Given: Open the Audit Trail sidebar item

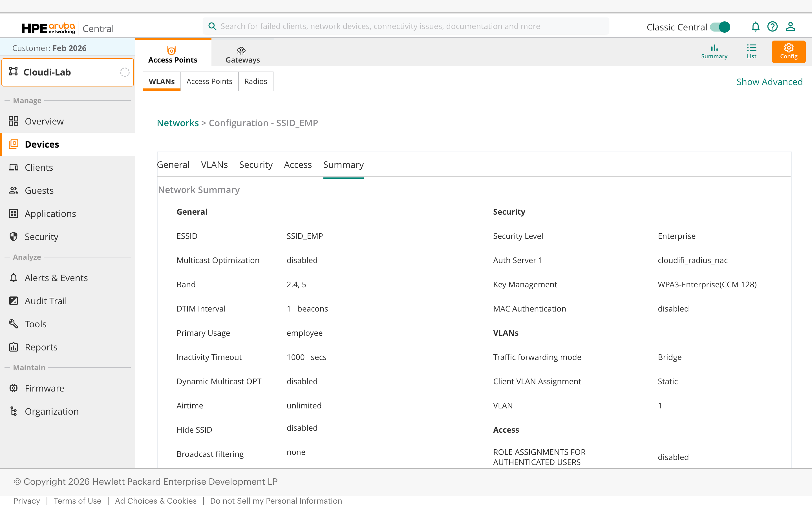Looking at the screenshot, I should point(46,301).
